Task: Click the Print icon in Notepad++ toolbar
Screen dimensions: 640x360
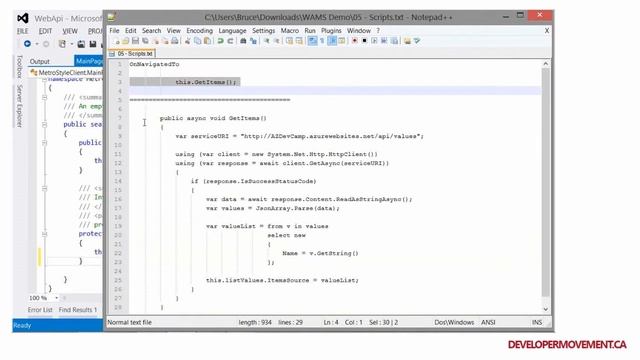Action: 175,41
